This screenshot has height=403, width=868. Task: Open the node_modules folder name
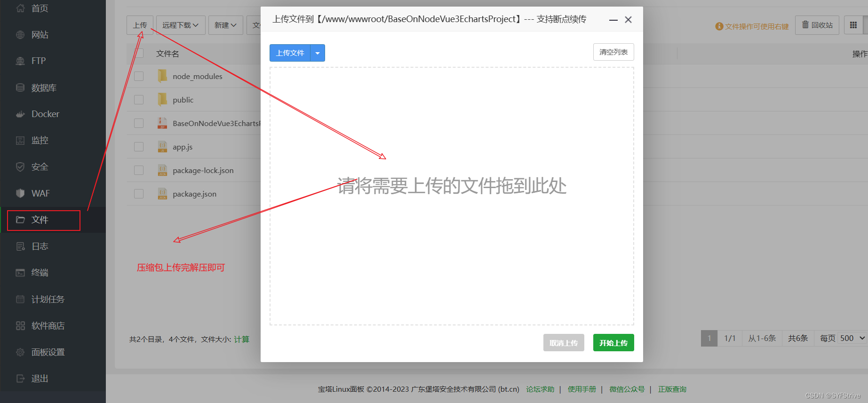coord(198,76)
